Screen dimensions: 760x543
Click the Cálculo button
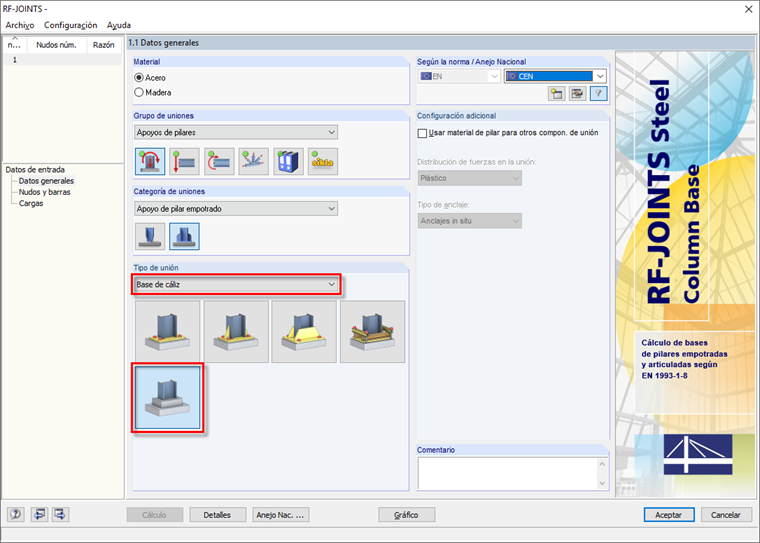coord(155,515)
